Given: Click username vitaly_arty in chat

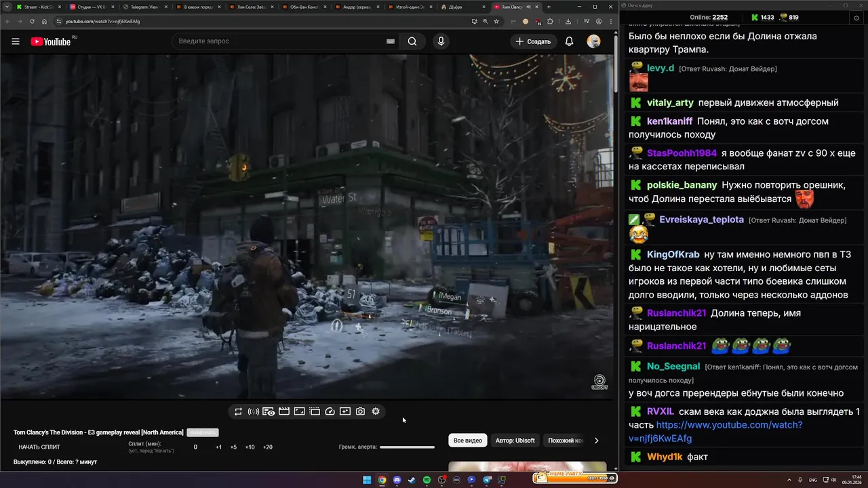Looking at the screenshot, I should point(670,103).
